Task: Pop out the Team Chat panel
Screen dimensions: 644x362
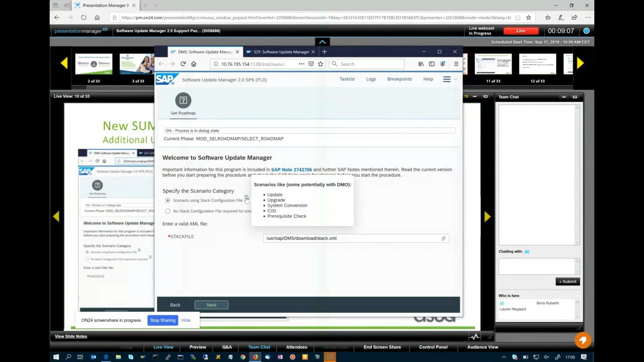Action: [575, 97]
